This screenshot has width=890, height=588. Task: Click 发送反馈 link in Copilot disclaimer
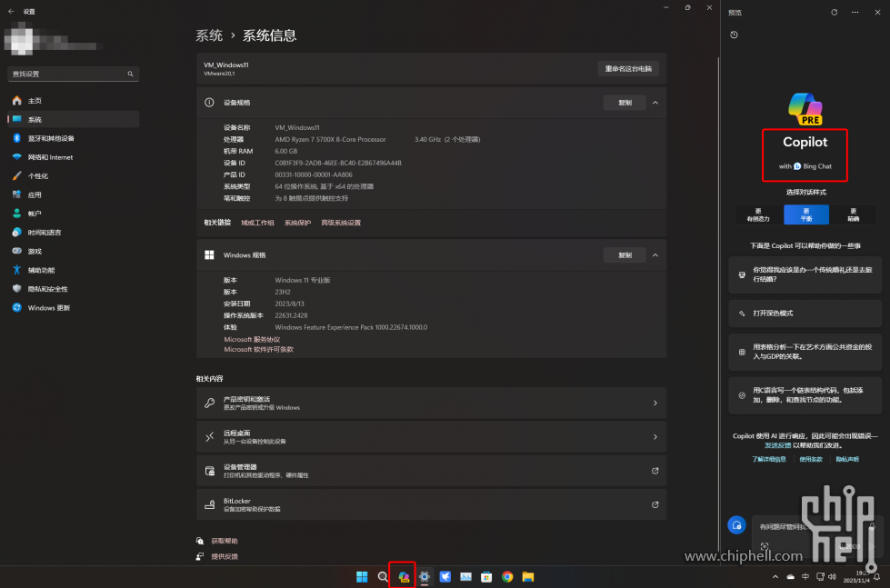777,445
